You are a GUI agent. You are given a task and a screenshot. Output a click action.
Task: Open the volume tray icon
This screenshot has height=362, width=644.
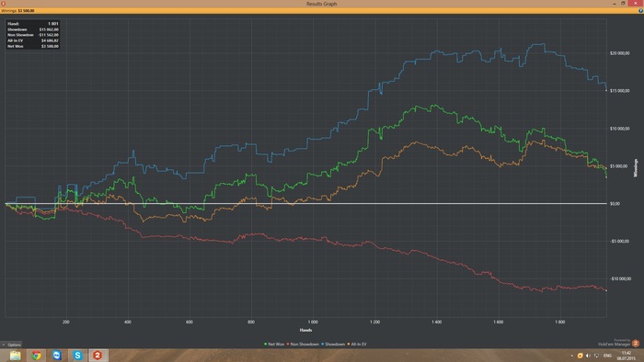click(x=588, y=356)
